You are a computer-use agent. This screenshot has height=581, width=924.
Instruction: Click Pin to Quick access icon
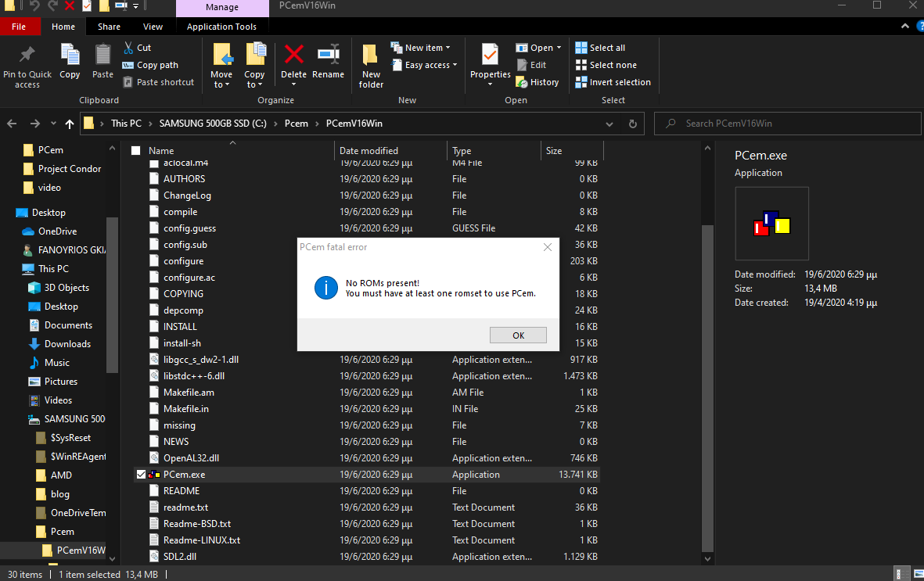click(x=27, y=56)
